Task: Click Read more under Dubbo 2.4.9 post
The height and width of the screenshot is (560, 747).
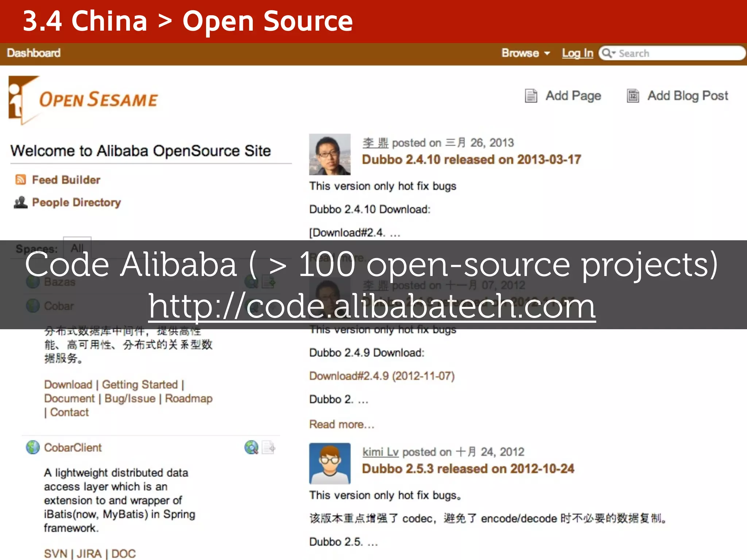Action: pos(342,424)
